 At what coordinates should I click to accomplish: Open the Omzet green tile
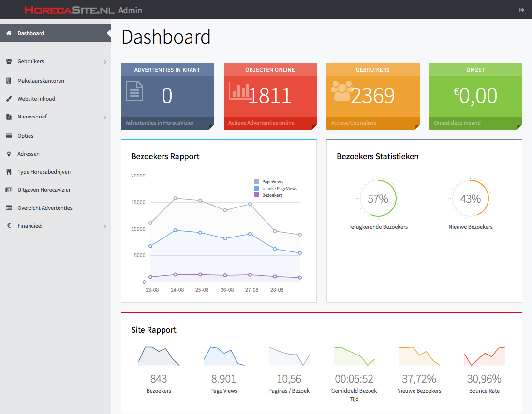475,96
